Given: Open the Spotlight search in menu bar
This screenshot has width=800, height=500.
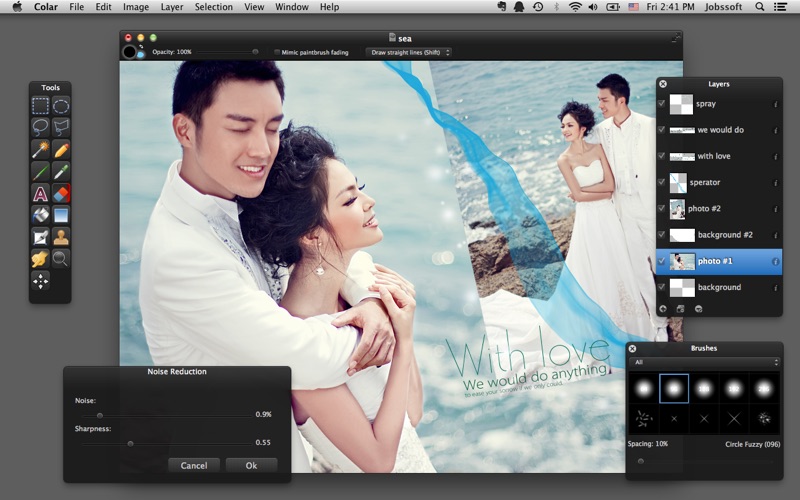Looking at the screenshot, I should pos(759,7).
